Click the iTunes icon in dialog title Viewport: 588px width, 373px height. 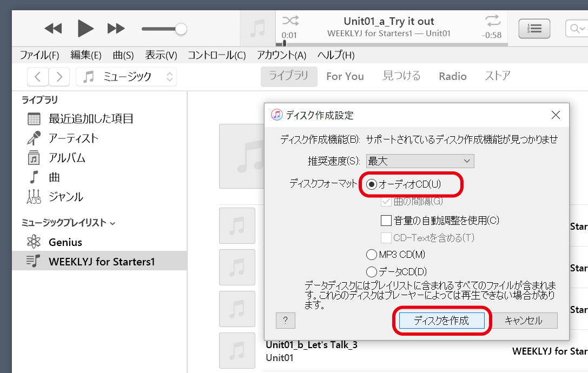coord(277,115)
